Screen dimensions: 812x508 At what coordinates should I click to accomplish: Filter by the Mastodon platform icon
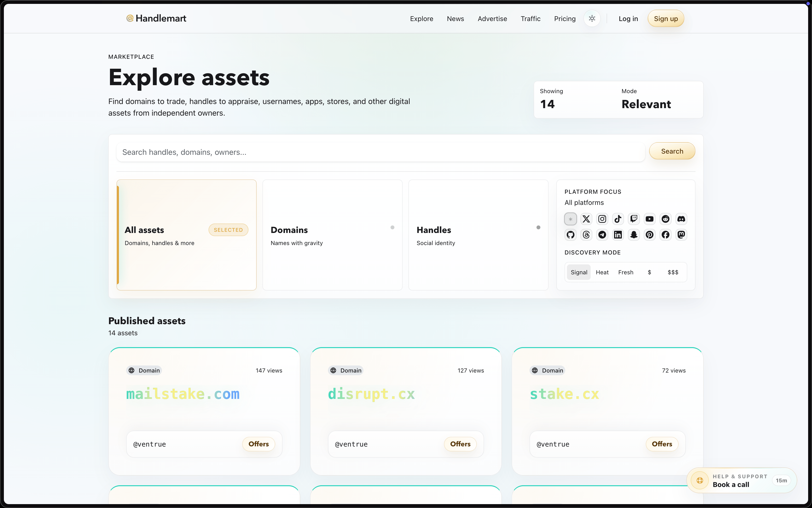coord(681,235)
